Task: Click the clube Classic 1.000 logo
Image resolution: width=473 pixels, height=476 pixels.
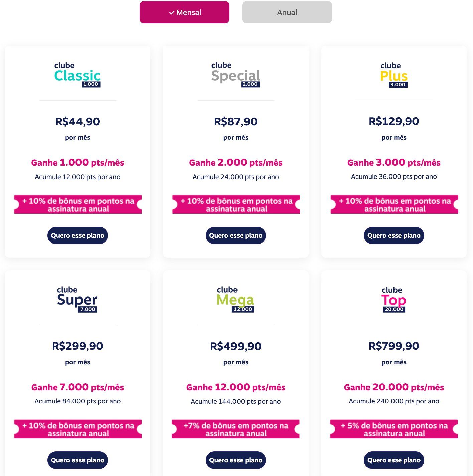Action: pyautogui.click(x=77, y=75)
